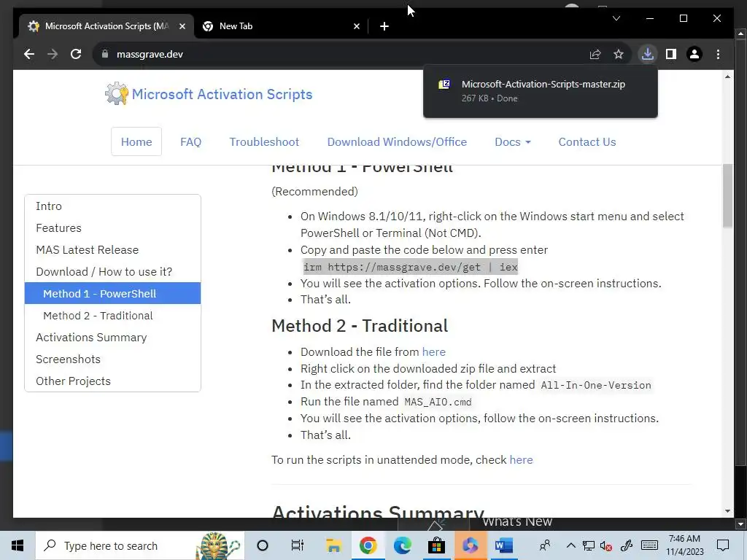Close the New Tab tab

[x=356, y=26]
